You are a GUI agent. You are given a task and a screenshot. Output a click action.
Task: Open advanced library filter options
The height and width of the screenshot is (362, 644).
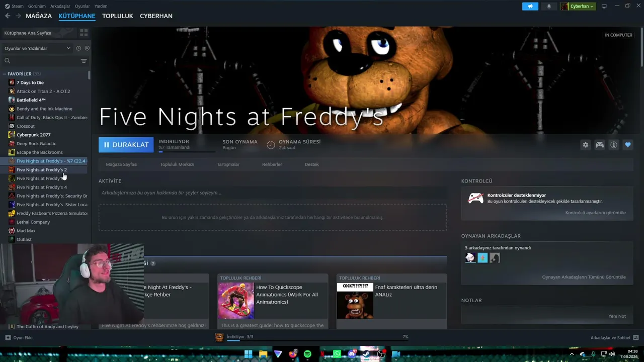pyautogui.click(x=84, y=61)
